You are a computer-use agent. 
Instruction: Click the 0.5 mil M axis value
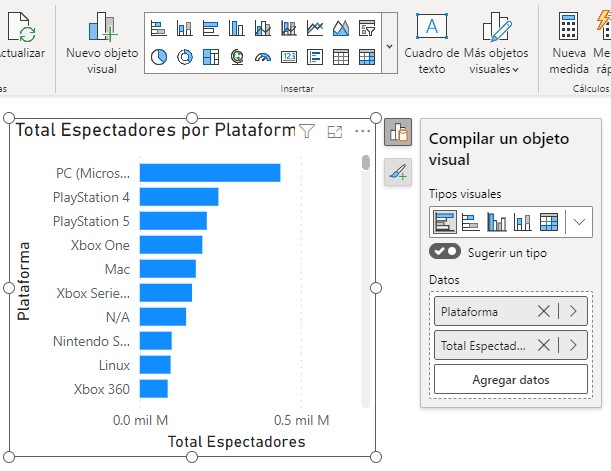(302, 420)
